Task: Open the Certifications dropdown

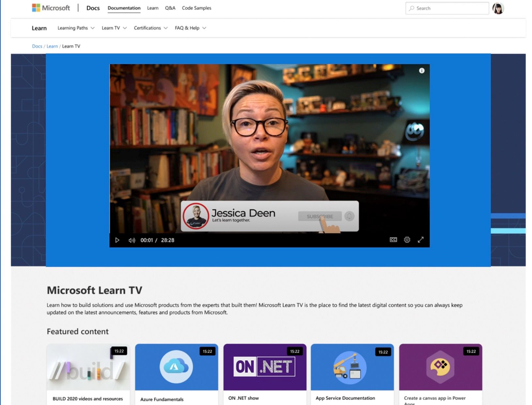Action: click(150, 28)
